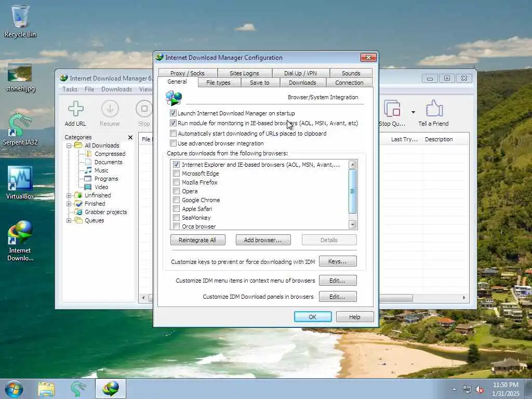The image size is (532, 399).
Task: Check Microsoft Edge browser capture
Action: [x=176, y=174]
